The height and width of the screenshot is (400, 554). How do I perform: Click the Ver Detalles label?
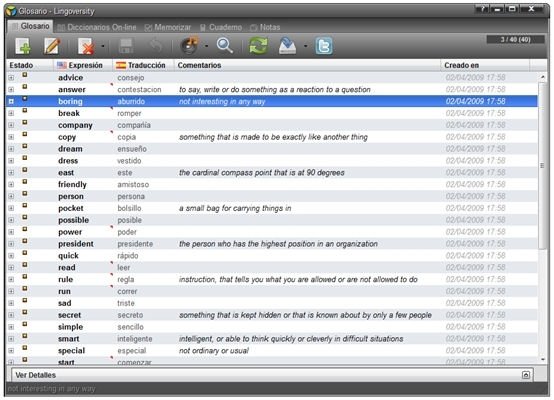point(35,375)
